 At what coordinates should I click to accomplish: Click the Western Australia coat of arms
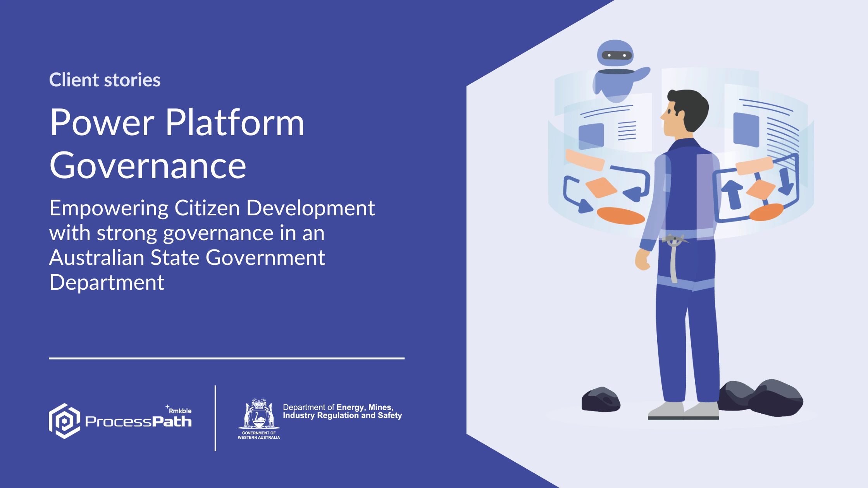pos(259,414)
